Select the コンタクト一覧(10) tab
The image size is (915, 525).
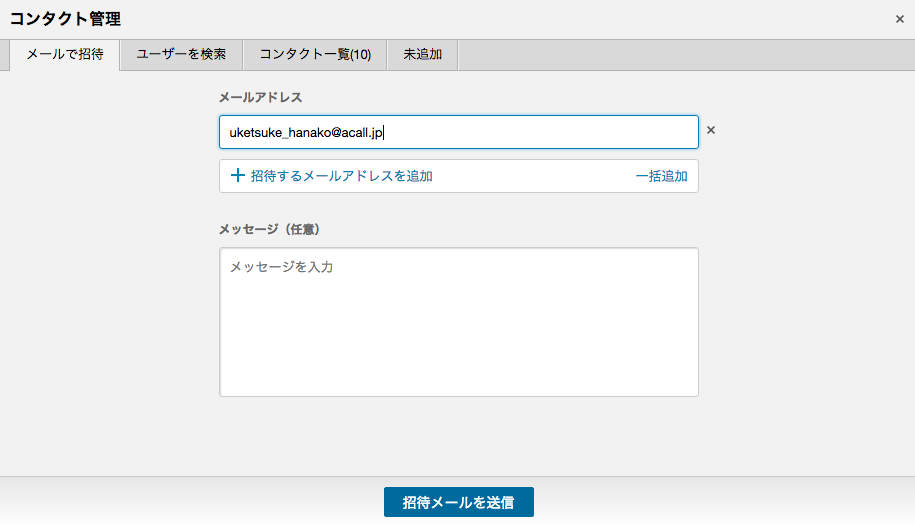(x=315, y=55)
